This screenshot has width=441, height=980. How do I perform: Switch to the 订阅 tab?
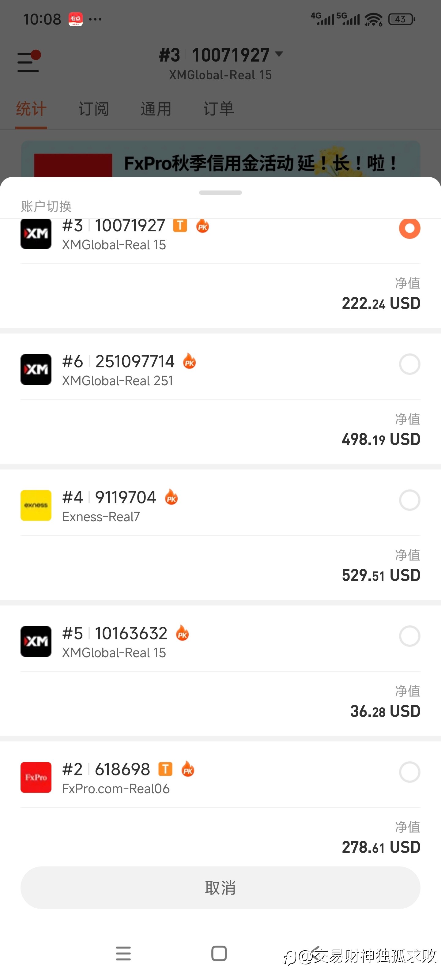click(x=94, y=109)
